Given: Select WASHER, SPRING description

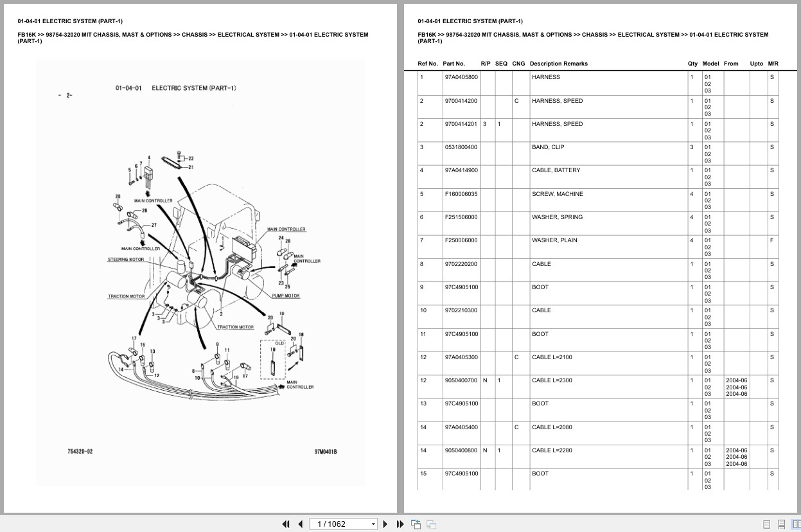Looking at the screenshot, I should 558,217.
